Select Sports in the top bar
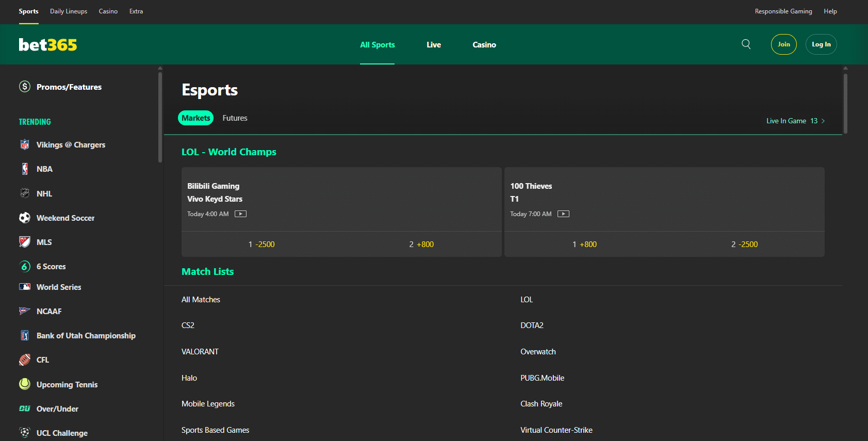This screenshot has height=441, width=868. coord(28,11)
